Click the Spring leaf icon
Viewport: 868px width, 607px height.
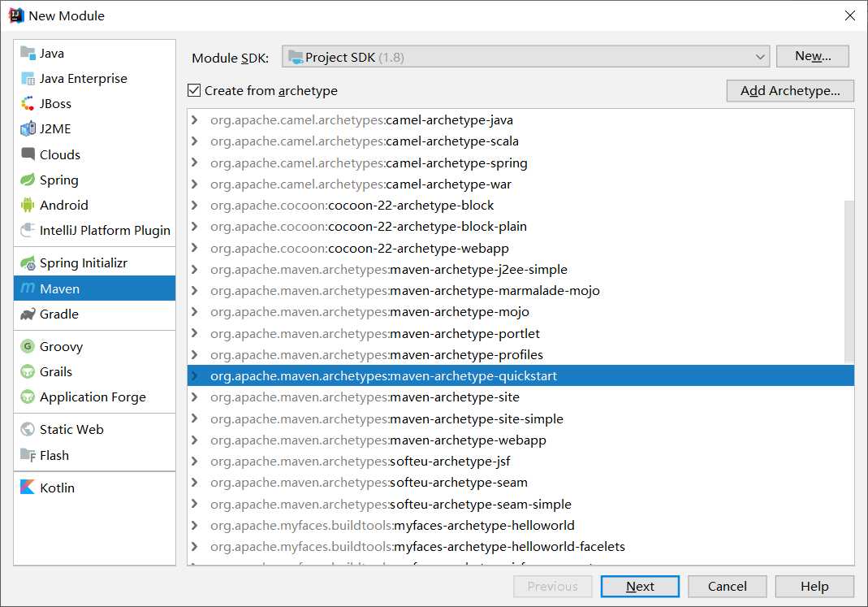point(28,180)
